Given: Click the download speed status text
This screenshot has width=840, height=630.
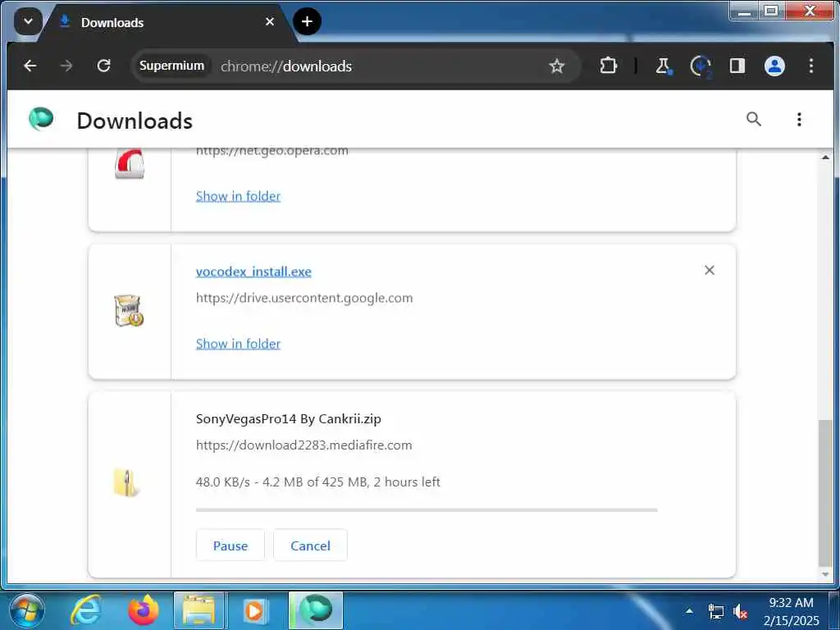Looking at the screenshot, I should click(317, 482).
